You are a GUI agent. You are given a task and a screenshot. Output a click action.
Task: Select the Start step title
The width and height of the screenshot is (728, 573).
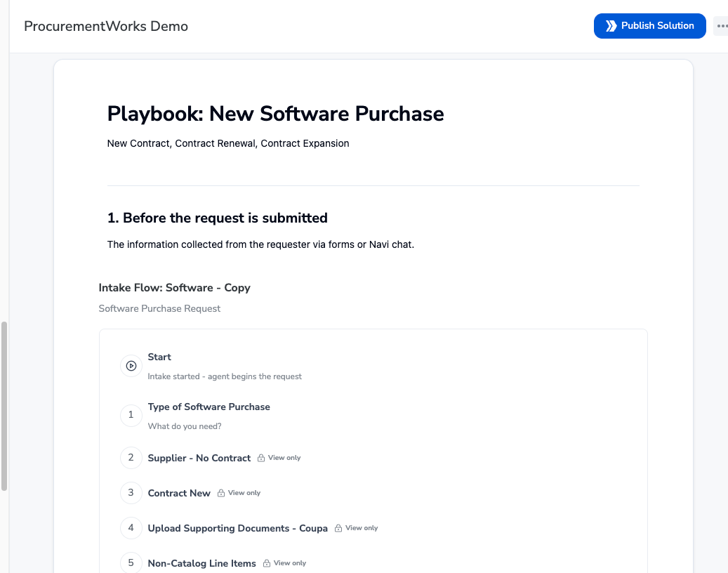click(x=159, y=357)
